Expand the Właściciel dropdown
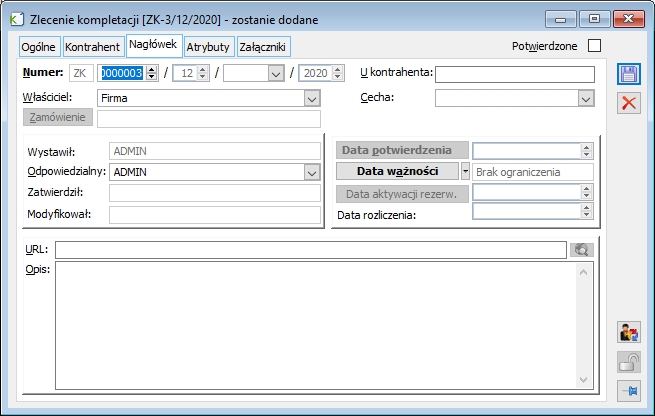Viewport: 655px width, 416px height. point(312,99)
